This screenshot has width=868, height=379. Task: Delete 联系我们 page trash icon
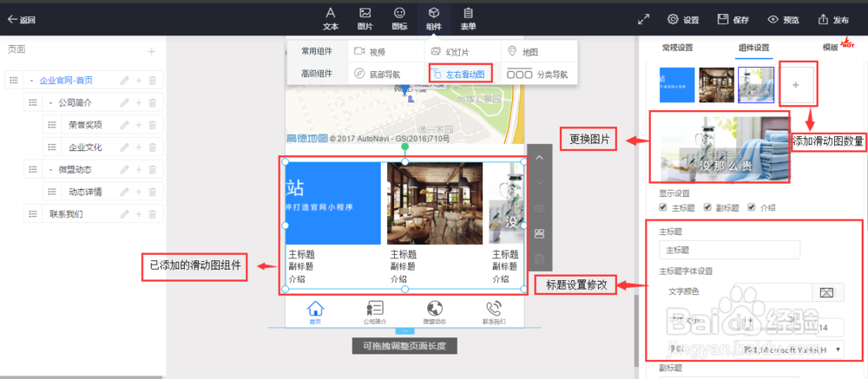pyautogui.click(x=152, y=213)
